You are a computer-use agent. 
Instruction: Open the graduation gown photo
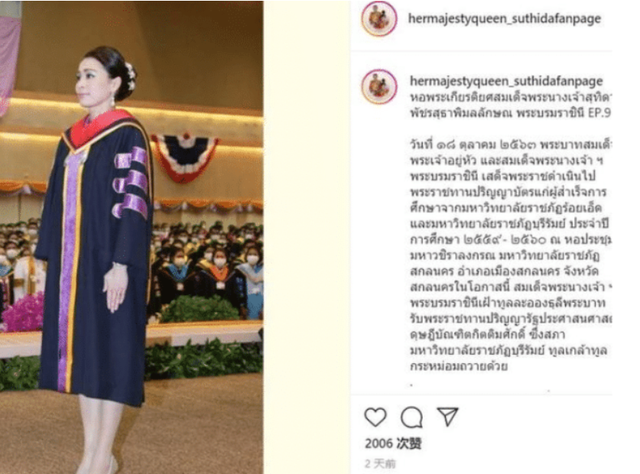point(131,237)
